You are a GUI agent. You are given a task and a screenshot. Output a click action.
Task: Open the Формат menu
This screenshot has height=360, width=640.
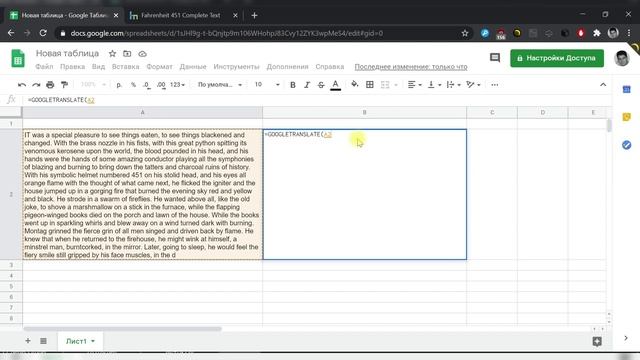(159, 67)
